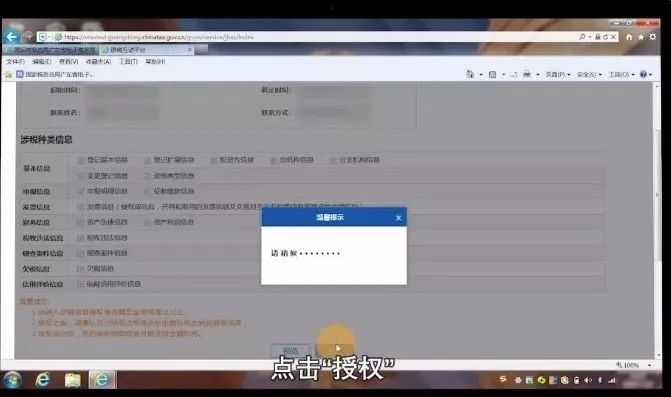
Task: Open the 编辑(E) menu
Action: pyautogui.click(x=42, y=62)
